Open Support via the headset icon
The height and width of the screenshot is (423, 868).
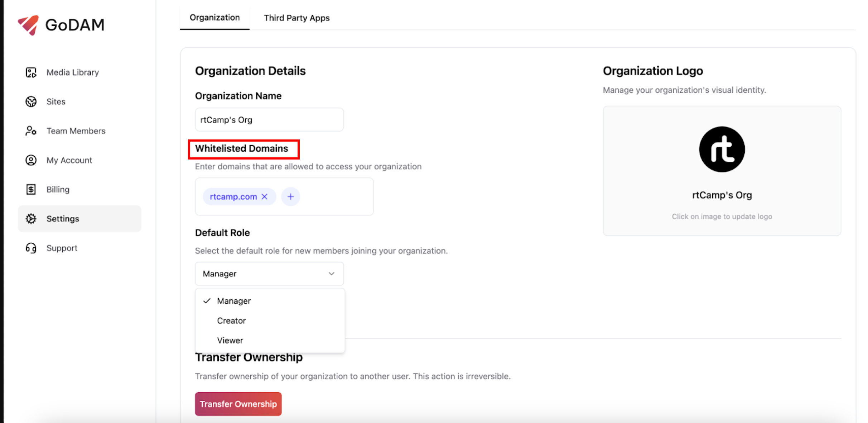[31, 248]
